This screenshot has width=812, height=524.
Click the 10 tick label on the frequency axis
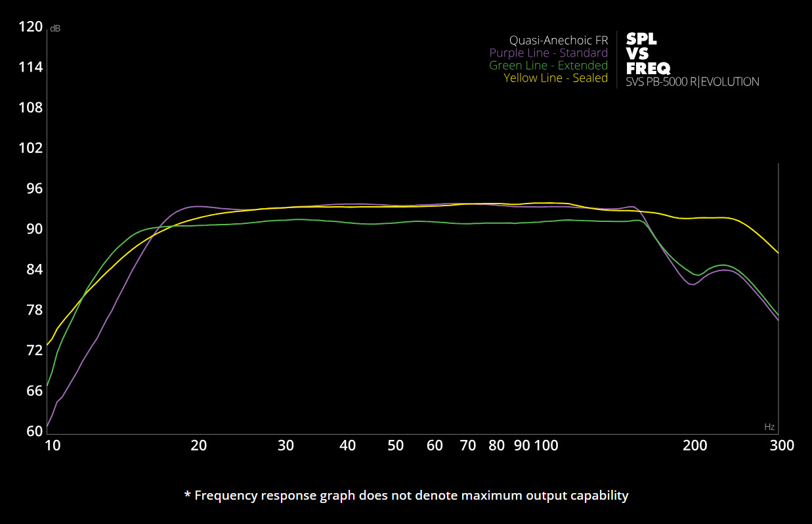53,445
